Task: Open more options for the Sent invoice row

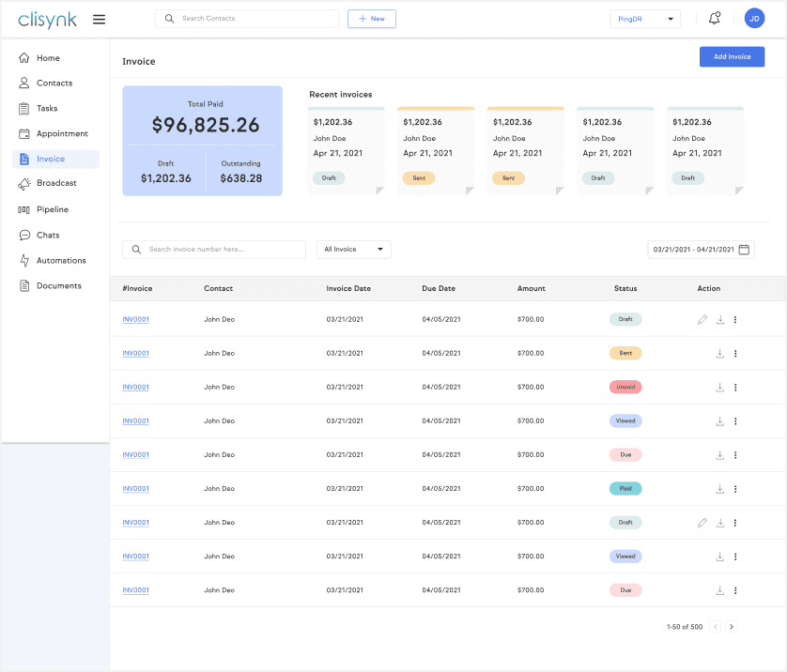Action: [735, 354]
